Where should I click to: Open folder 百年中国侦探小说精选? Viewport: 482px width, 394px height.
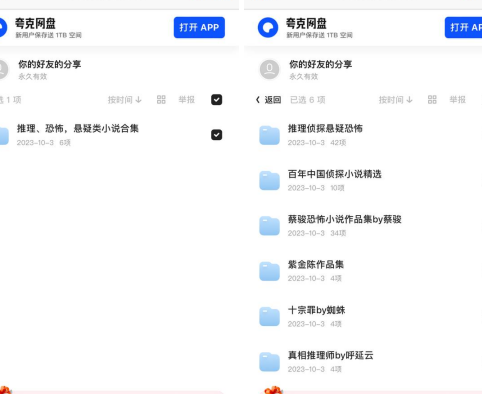pos(335,174)
